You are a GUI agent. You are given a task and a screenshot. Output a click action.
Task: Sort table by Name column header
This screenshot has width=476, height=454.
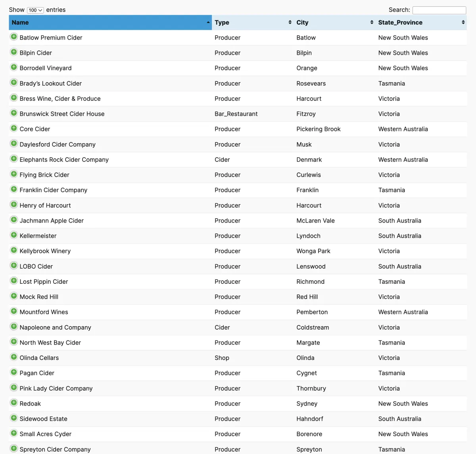pyautogui.click(x=110, y=23)
